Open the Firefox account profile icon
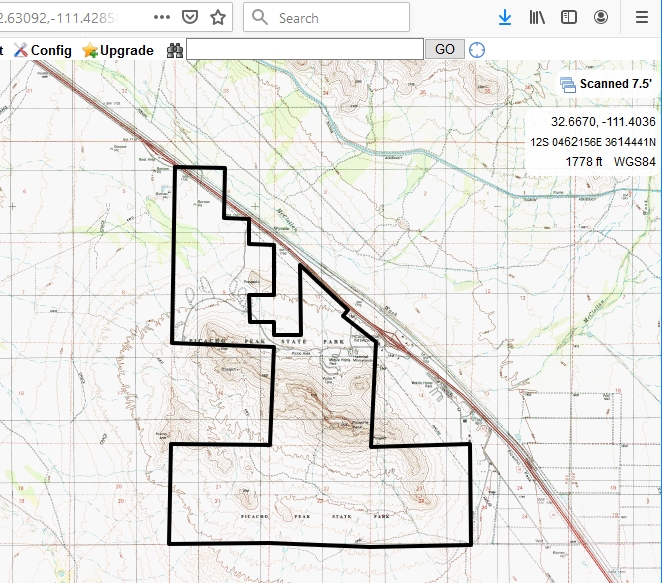 pos(601,17)
